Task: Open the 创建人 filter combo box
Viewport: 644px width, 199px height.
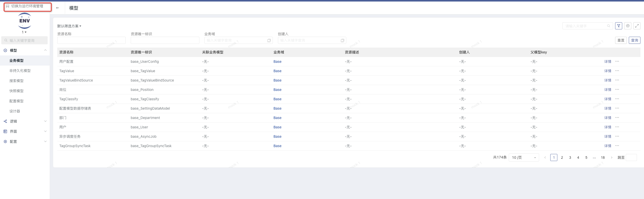Action: tap(312, 41)
